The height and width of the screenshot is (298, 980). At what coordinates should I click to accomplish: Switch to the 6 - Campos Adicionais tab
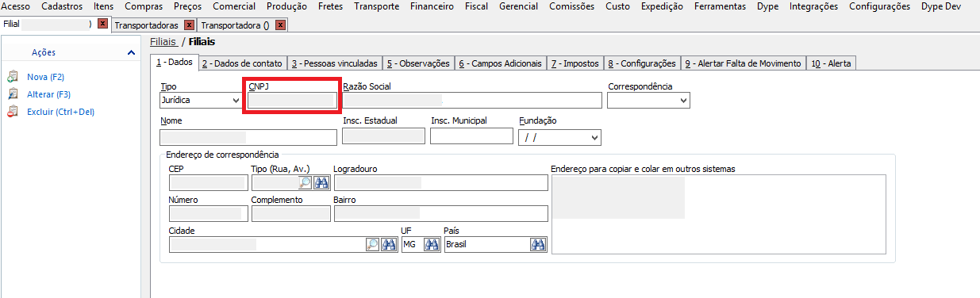point(500,63)
